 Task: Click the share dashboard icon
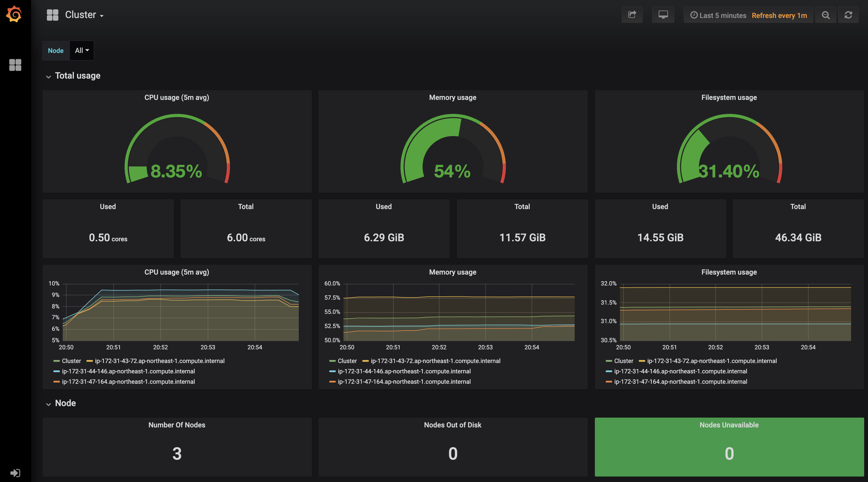click(632, 15)
